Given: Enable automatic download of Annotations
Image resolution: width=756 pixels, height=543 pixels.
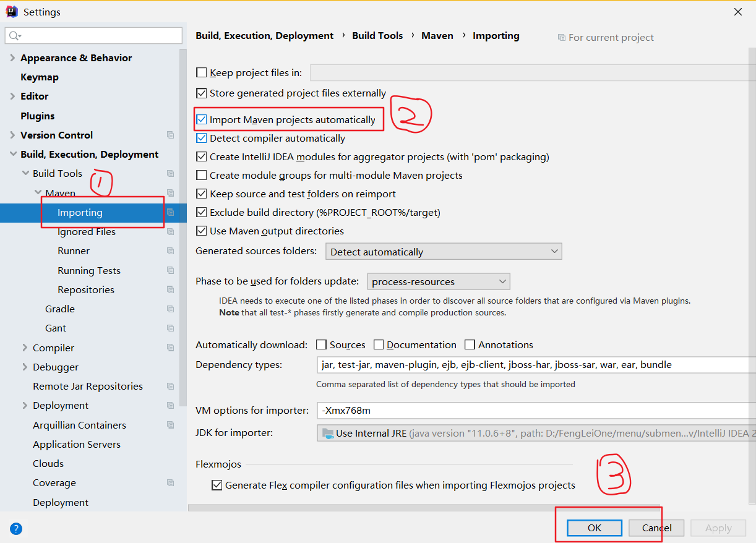Looking at the screenshot, I should pyautogui.click(x=470, y=344).
